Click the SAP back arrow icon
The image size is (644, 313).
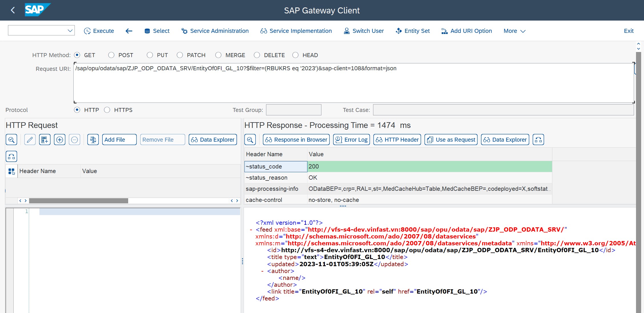pyautogui.click(x=13, y=10)
